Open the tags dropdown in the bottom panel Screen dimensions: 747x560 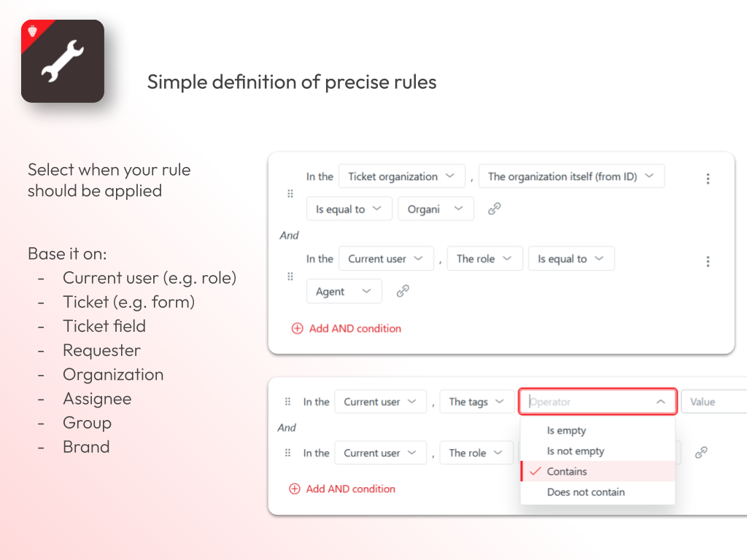476,402
